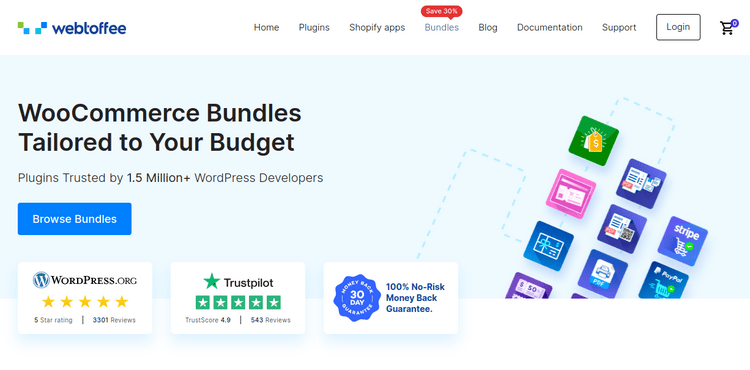The height and width of the screenshot is (370, 750).
Task: Click the Browse Bundles button
Action: 75,219
